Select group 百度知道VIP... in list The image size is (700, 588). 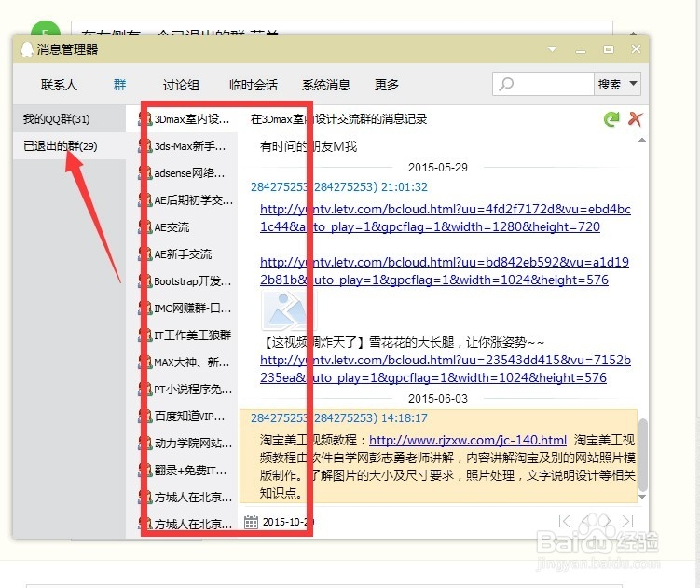point(186,417)
